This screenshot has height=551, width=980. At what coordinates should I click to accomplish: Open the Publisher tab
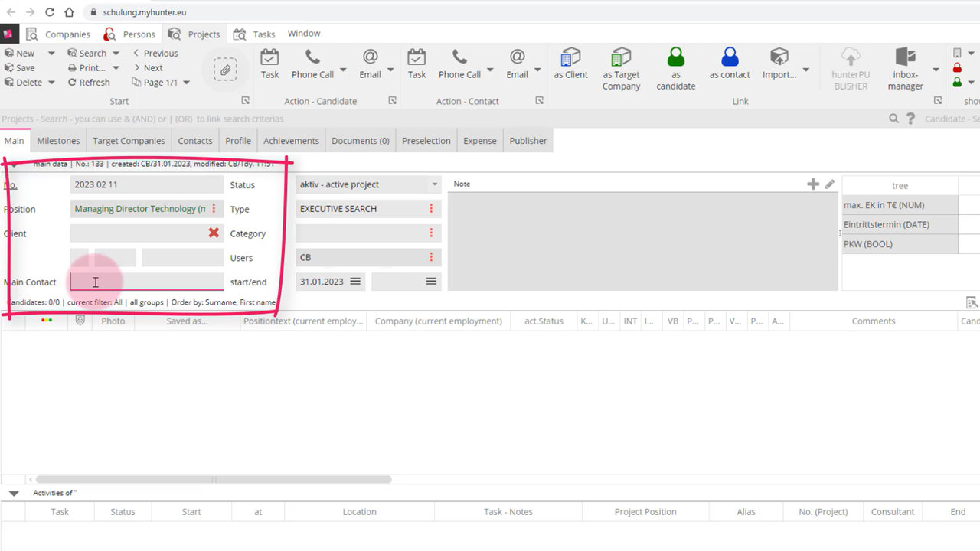click(528, 141)
